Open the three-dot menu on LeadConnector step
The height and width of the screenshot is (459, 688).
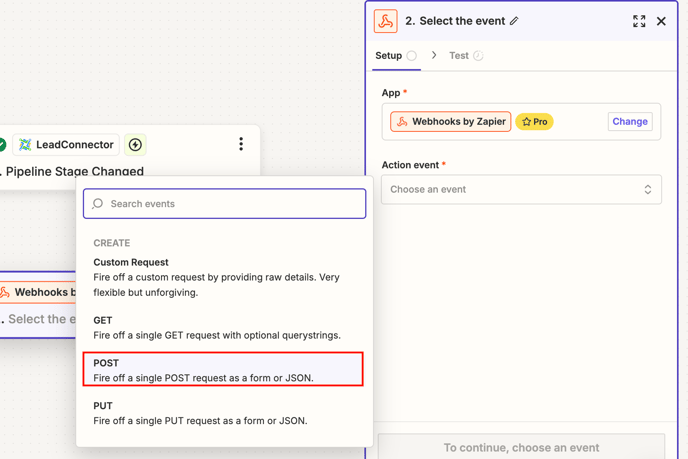[241, 144]
